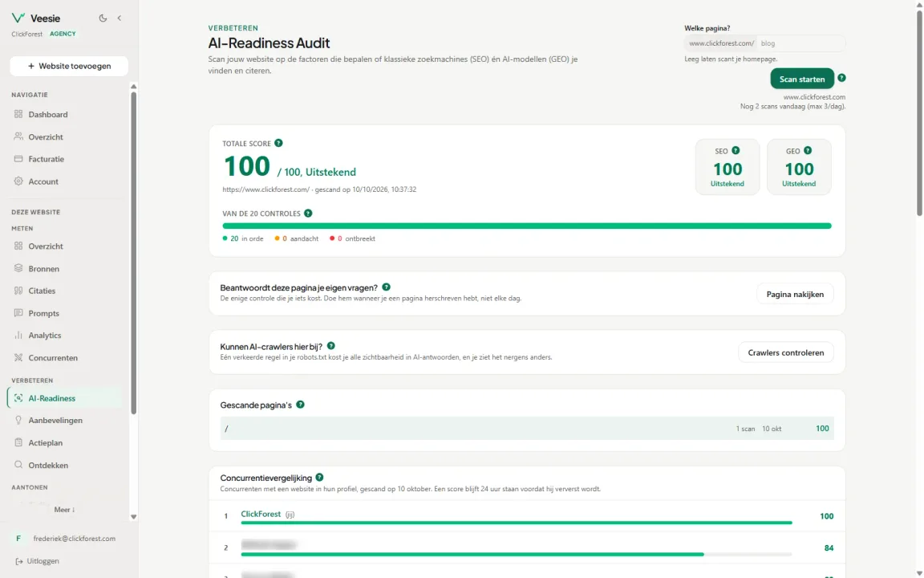The image size is (924, 578).
Task: Click the Veesie logo icon
Action: tap(18, 18)
